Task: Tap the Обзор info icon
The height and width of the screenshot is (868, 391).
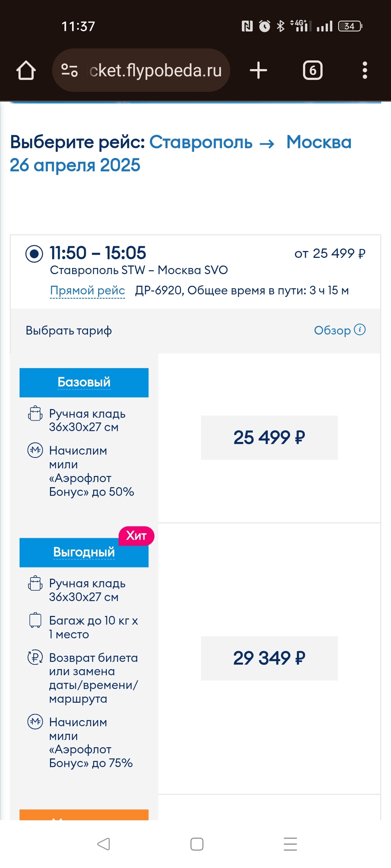Action: click(x=360, y=329)
